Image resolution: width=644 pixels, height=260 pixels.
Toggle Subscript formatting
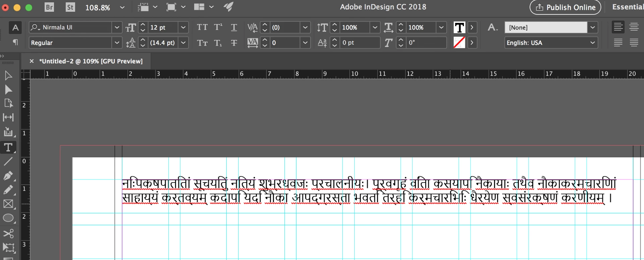(x=218, y=43)
